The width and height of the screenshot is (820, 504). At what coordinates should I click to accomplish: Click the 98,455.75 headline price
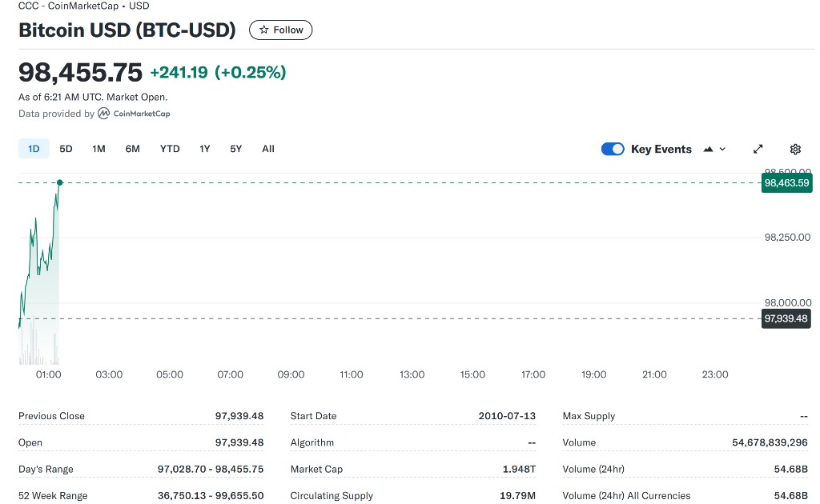pos(80,73)
